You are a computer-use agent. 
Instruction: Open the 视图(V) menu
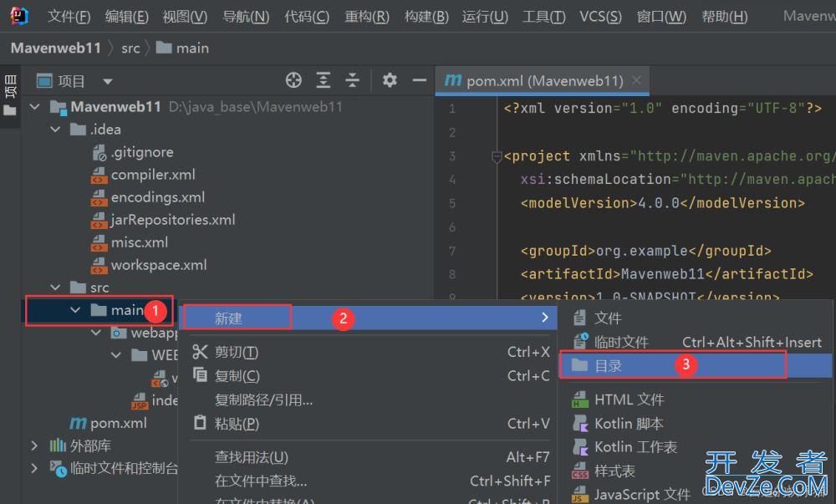[x=185, y=17]
